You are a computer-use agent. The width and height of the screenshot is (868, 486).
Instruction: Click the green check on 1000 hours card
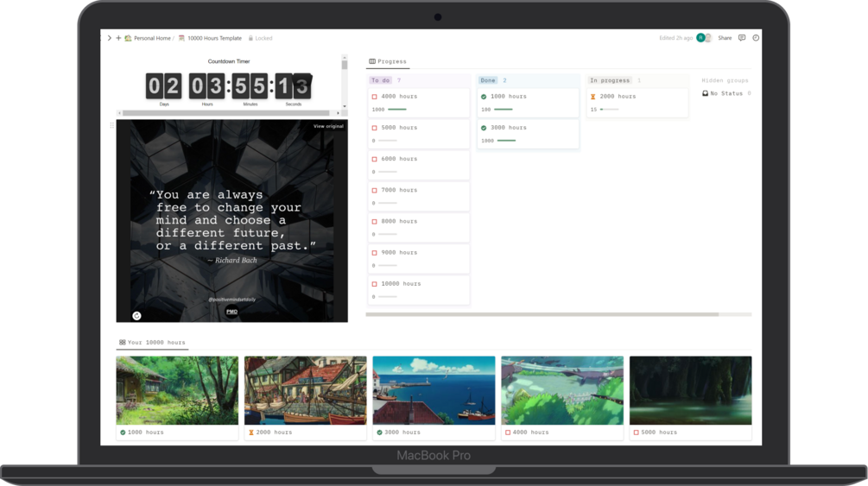coord(484,97)
